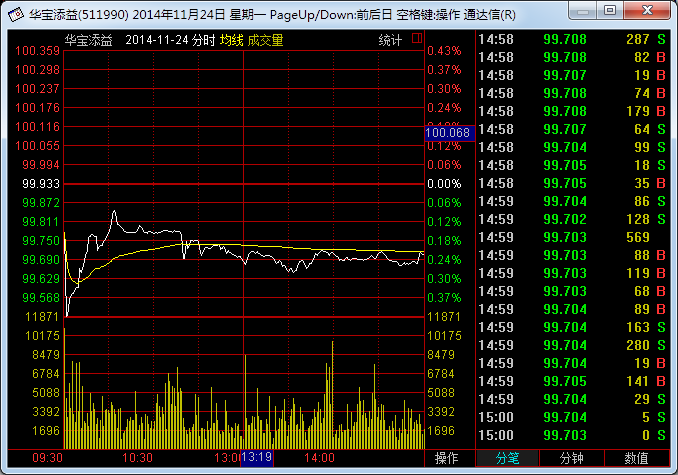Switch to the 分钟 tab
Image resolution: width=678 pixels, height=475 pixels.
point(572,458)
